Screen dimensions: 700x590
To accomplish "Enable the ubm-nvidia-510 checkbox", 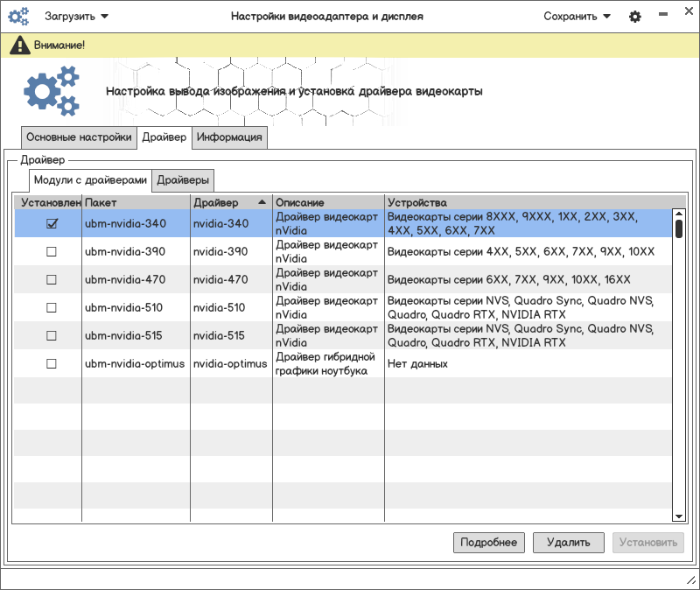I will 52,308.
